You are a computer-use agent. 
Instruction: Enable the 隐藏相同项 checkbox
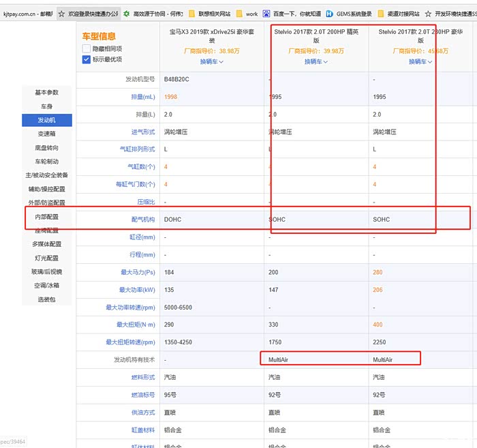pyautogui.click(x=87, y=49)
